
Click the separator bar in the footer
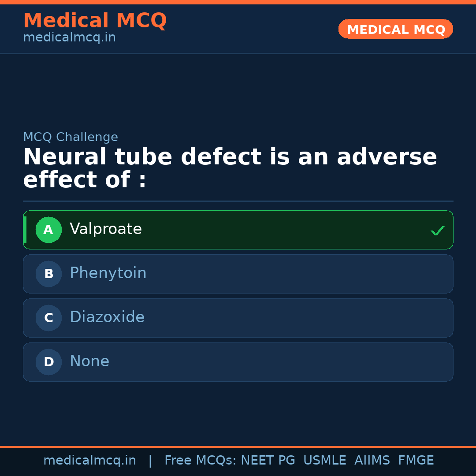tap(150, 460)
